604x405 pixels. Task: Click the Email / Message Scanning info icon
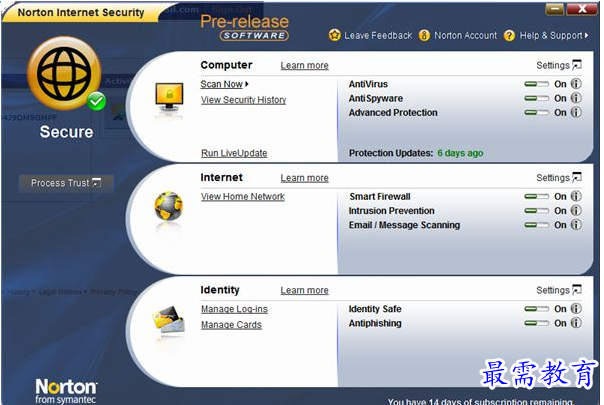point(576,225)
